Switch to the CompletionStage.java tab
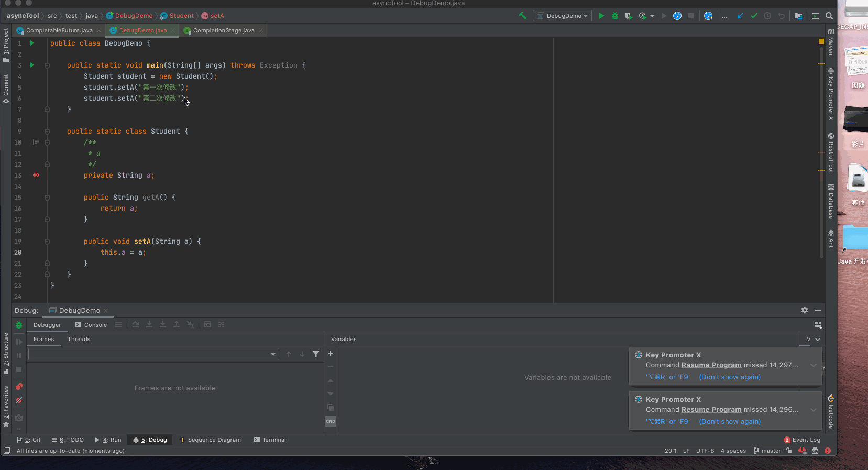The height and width of the screenshot is (470, 868). [x=224, y=30]
